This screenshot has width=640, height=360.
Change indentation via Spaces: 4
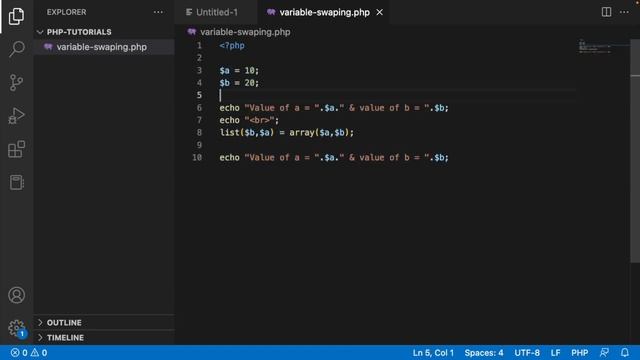coord(484,353)
